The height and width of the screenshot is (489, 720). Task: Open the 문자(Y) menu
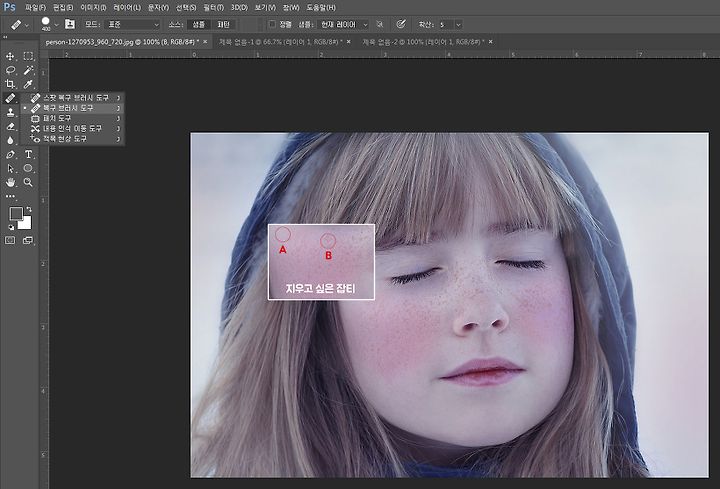[158, 8]
